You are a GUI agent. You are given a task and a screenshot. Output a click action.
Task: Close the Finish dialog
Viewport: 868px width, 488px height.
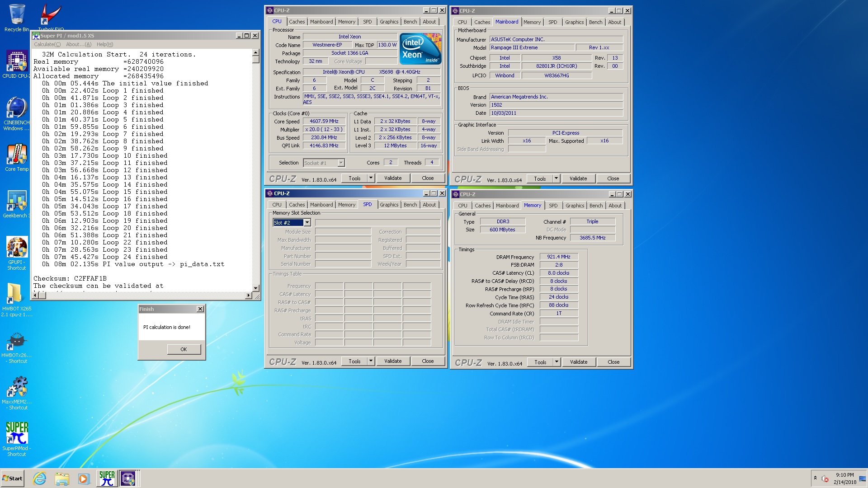(x=200, y=309)
